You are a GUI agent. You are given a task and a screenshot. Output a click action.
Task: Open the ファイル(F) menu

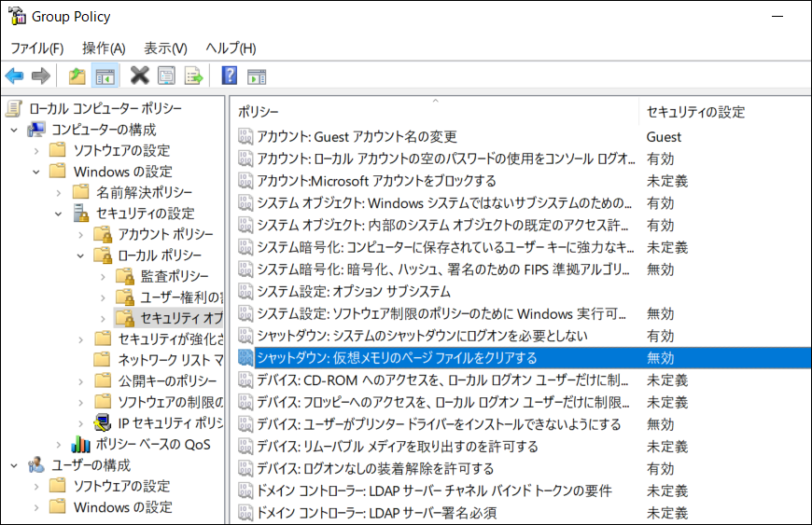click(x=37, y=48)
